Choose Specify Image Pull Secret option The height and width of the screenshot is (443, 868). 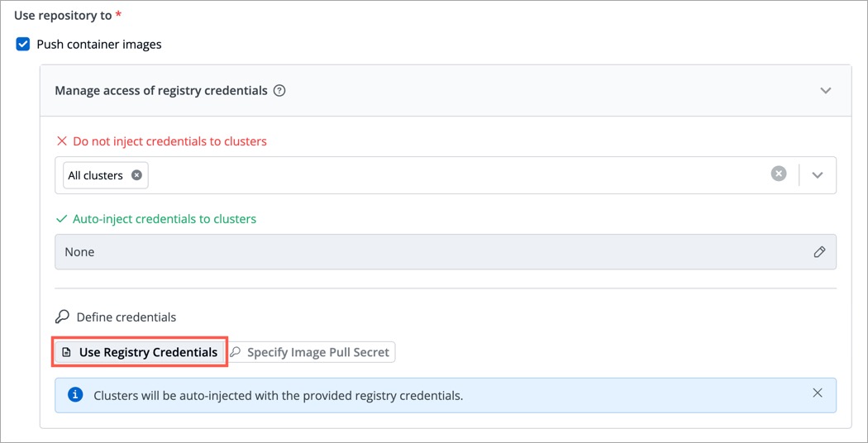312,352
